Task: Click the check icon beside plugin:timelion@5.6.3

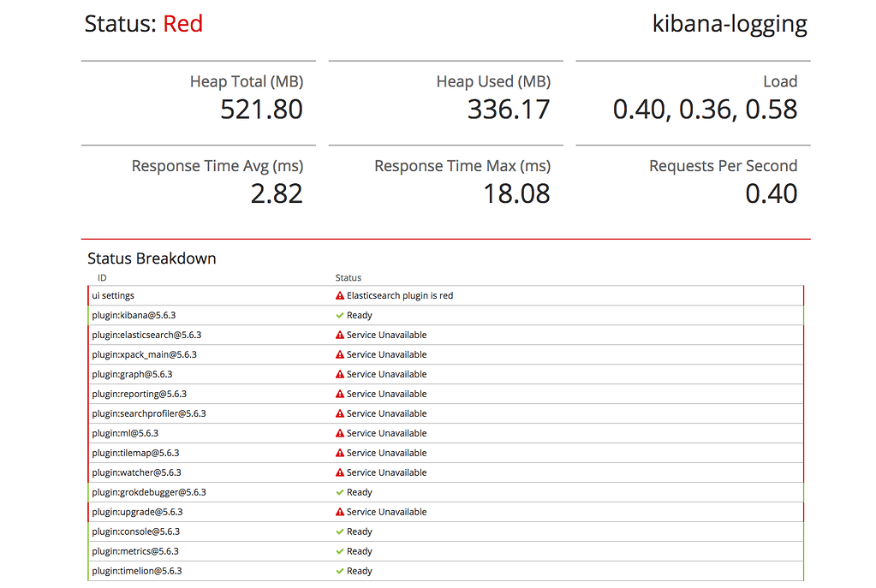Action: pyautogui.click(x=339, y=571)
